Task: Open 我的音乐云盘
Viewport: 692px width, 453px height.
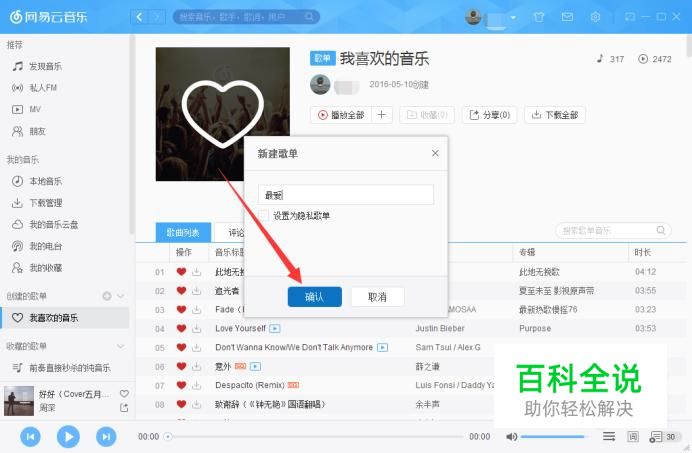Action: [45, 224]
